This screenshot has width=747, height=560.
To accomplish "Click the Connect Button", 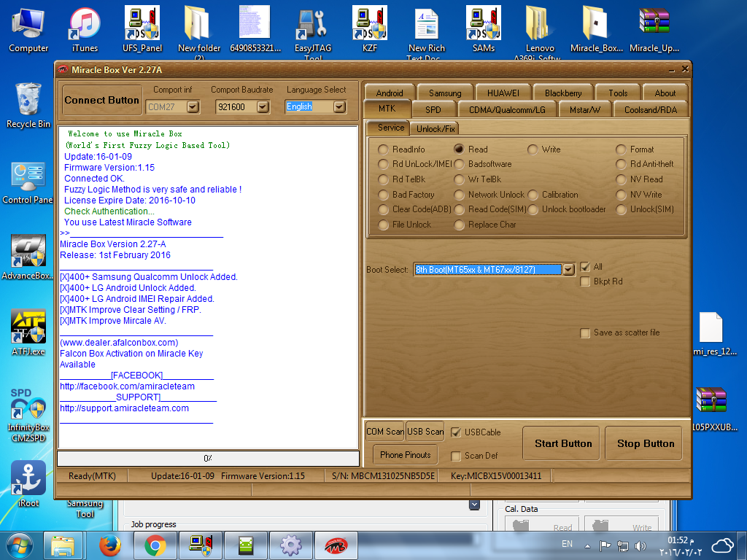I will coord(102,101).
